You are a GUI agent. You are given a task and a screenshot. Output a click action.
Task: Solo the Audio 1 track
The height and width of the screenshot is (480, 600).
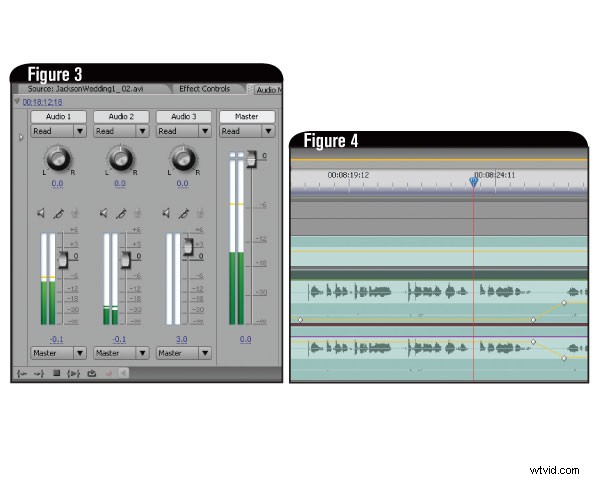click(x=58, y=213)
